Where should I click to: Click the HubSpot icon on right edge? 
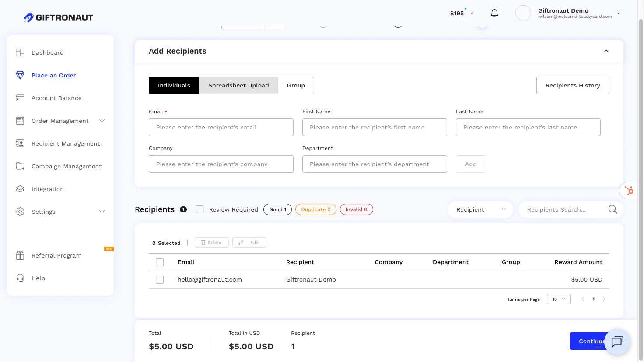(629, 191)
